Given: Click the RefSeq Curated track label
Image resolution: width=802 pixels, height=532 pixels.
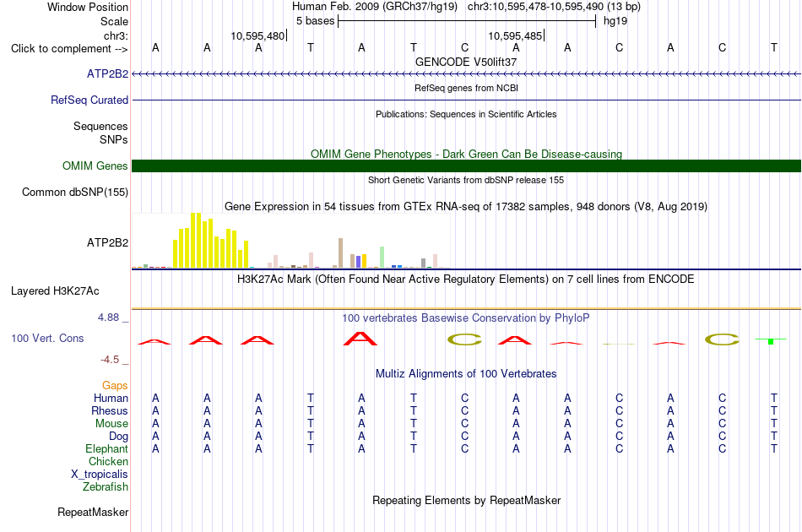Looking at the screenshot, I should (89, 100).
